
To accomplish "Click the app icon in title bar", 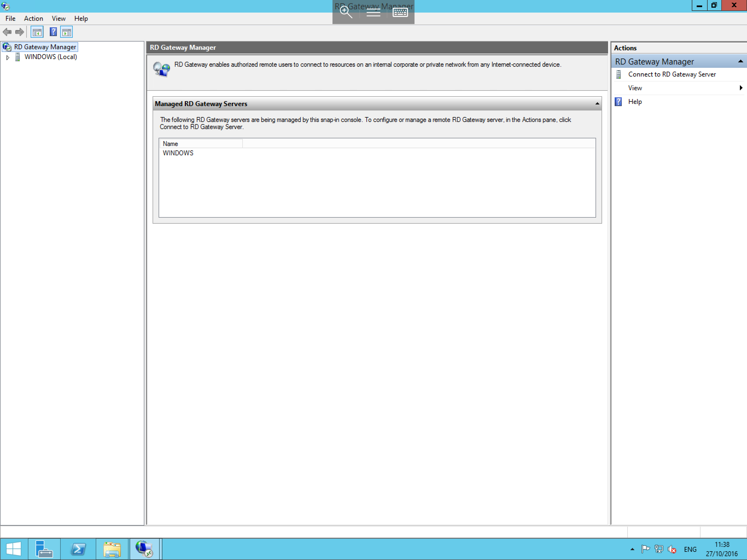I will (x=5, y=6).
